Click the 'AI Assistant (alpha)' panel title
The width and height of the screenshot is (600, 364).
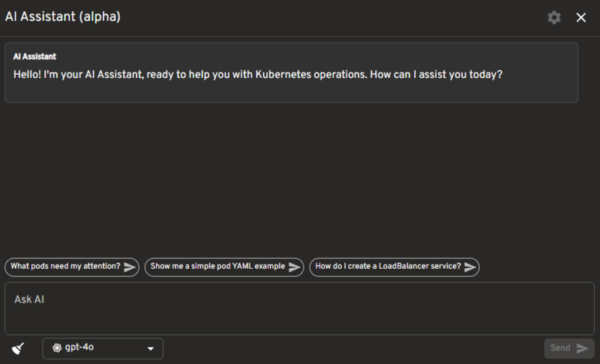point(63,16)
